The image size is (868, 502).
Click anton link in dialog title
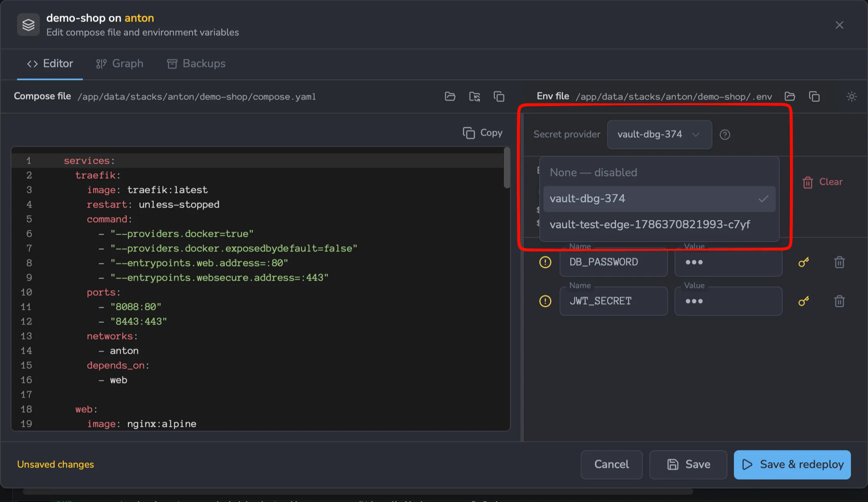pyautogui.click(x=139, y=18)
